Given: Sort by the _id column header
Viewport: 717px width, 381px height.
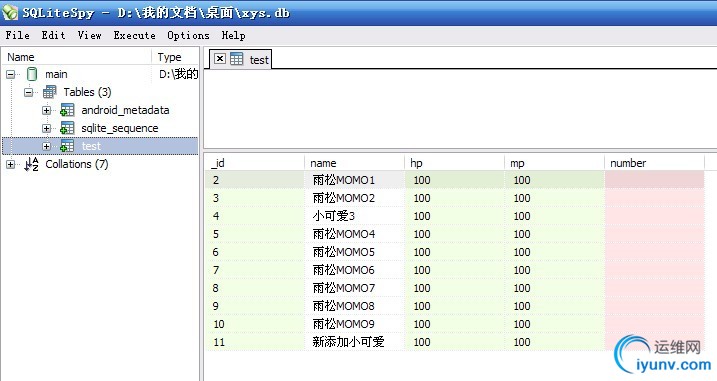Looking at the screenshot, I should coord(254,163).
